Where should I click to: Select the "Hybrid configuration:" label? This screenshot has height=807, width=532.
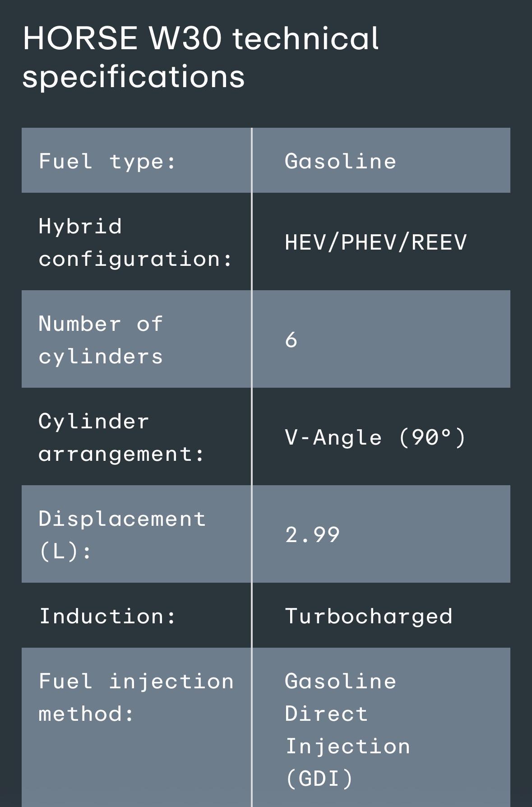(x=135, y=242)
